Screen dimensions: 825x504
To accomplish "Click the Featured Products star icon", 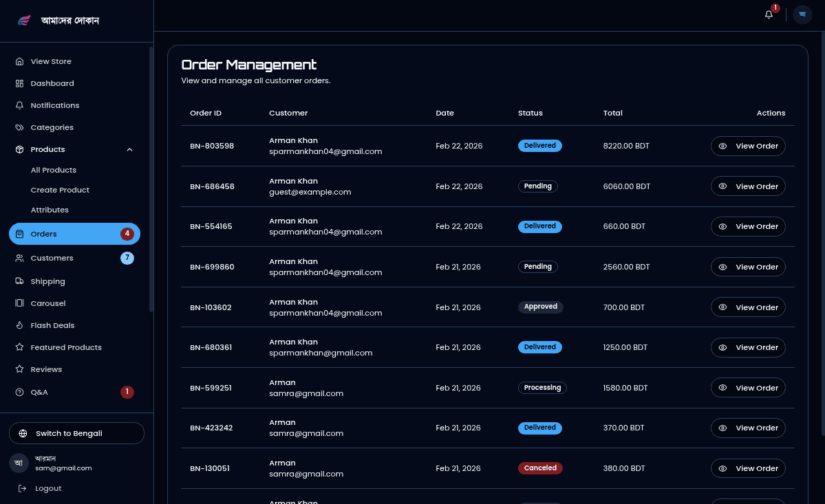I will coord(19,347).
